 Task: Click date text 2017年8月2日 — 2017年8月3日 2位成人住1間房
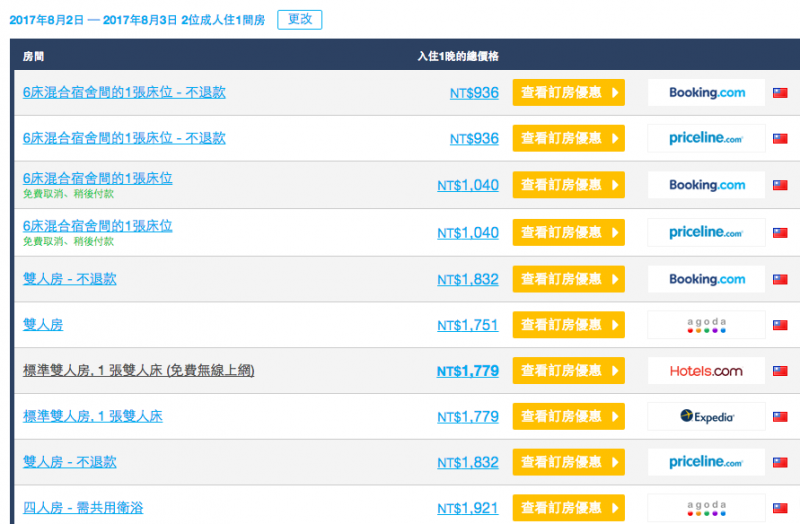click(137, 20)
